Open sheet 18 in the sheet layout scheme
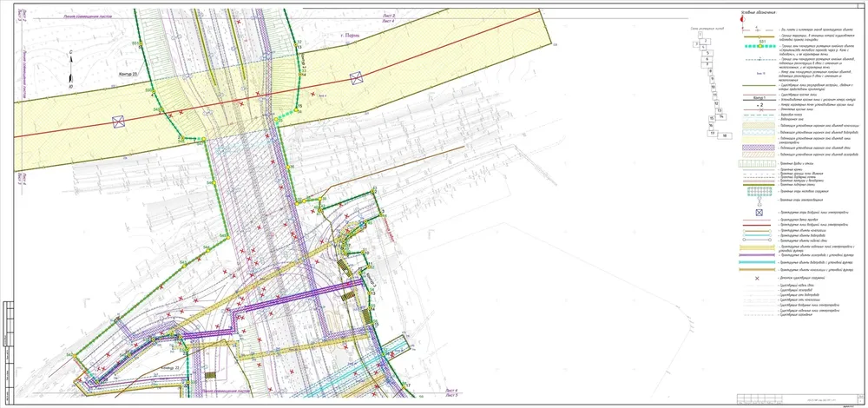 click(725, 135)
